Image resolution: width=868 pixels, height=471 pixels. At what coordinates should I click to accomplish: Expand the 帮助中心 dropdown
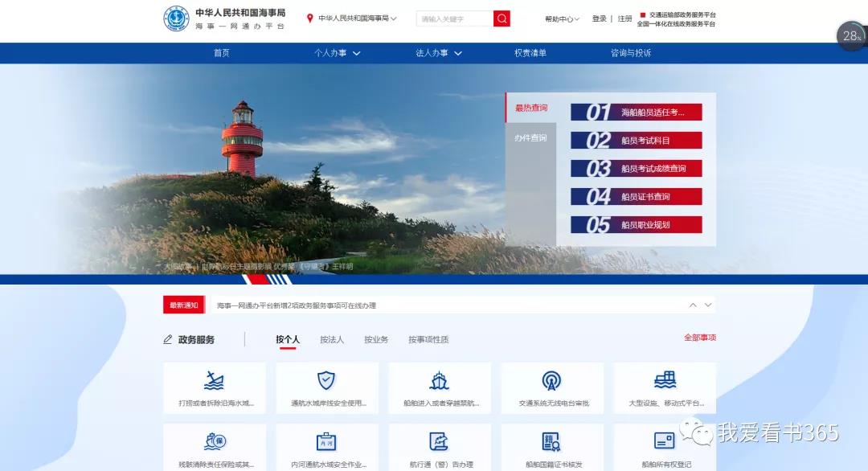click(562, 18)
